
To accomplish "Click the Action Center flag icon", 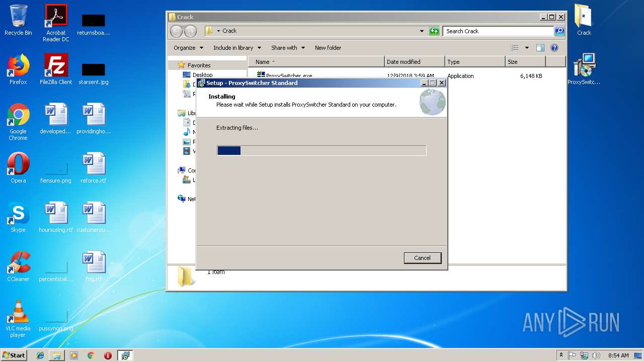I will 572,355.
